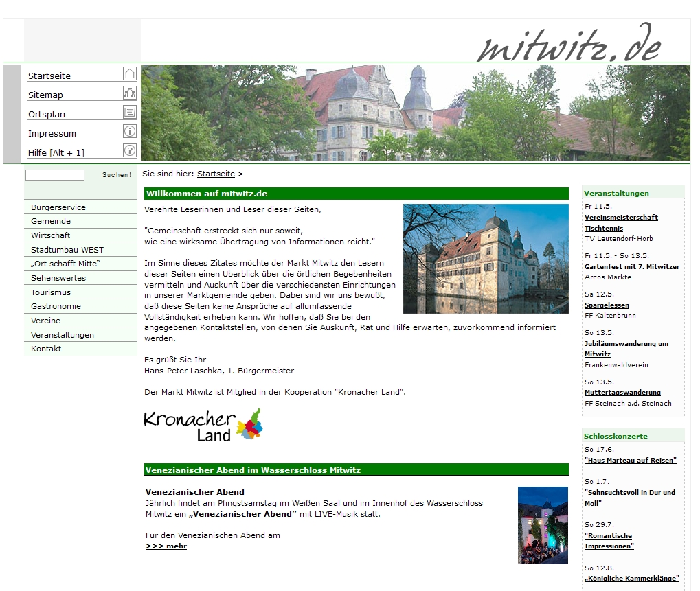Screen dimensions: 700x591
Task: Click the house icon next to Startseite
Action: (x=129, y=73)
